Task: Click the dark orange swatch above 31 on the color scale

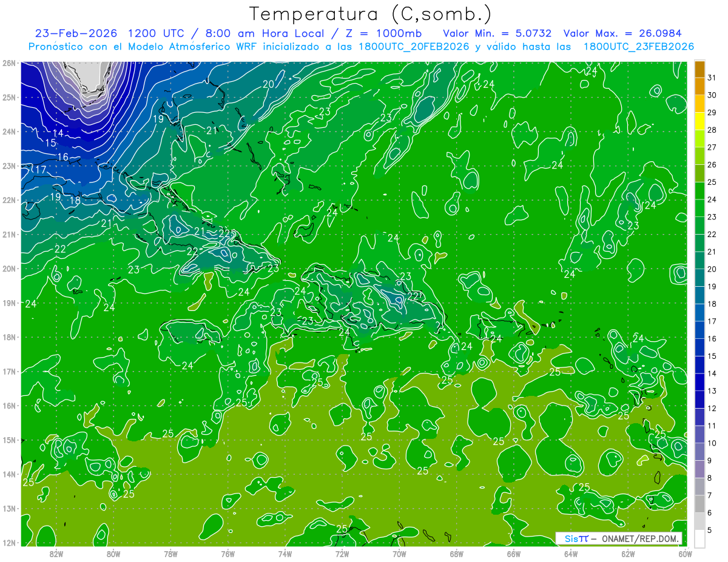Action: coord(699,69)
